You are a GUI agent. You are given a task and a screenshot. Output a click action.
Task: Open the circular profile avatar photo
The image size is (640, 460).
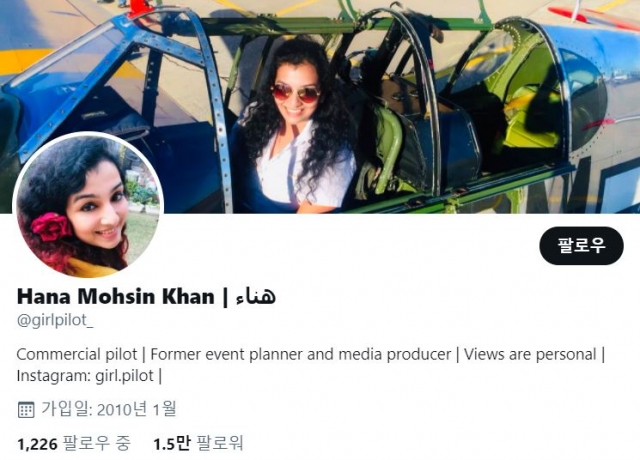88,205
